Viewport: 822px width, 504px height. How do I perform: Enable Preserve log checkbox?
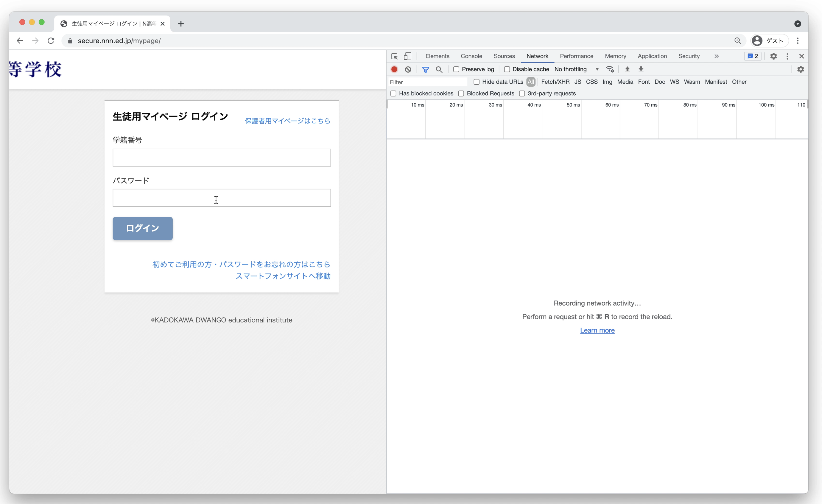point(456,69)
